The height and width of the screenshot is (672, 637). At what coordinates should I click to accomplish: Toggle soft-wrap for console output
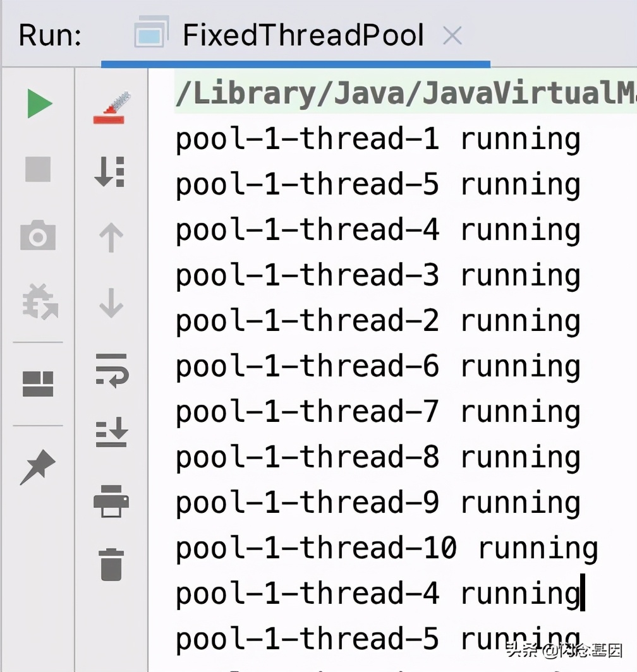(x=111, y=371)
